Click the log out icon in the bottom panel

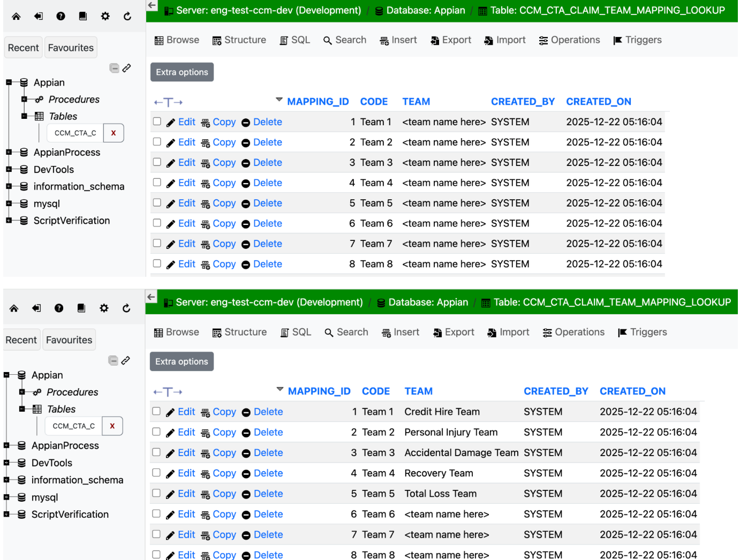pyautogui.click(x=36, y=308)
